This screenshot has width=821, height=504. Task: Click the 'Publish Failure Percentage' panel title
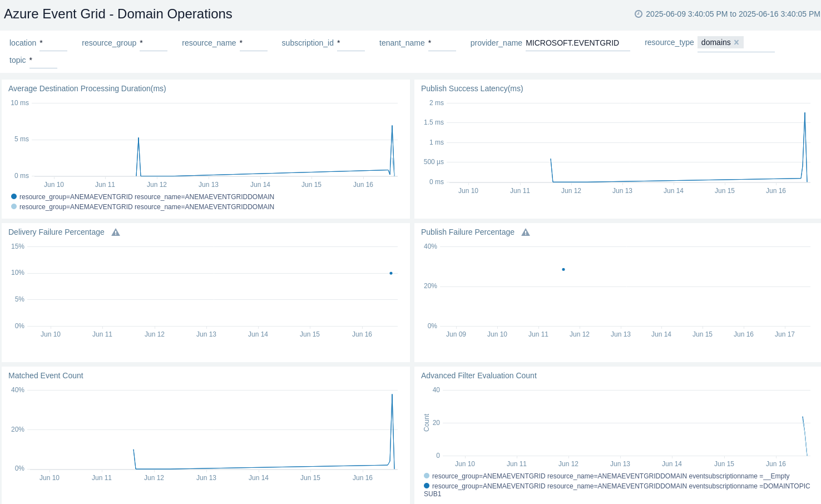coord(468,232)
